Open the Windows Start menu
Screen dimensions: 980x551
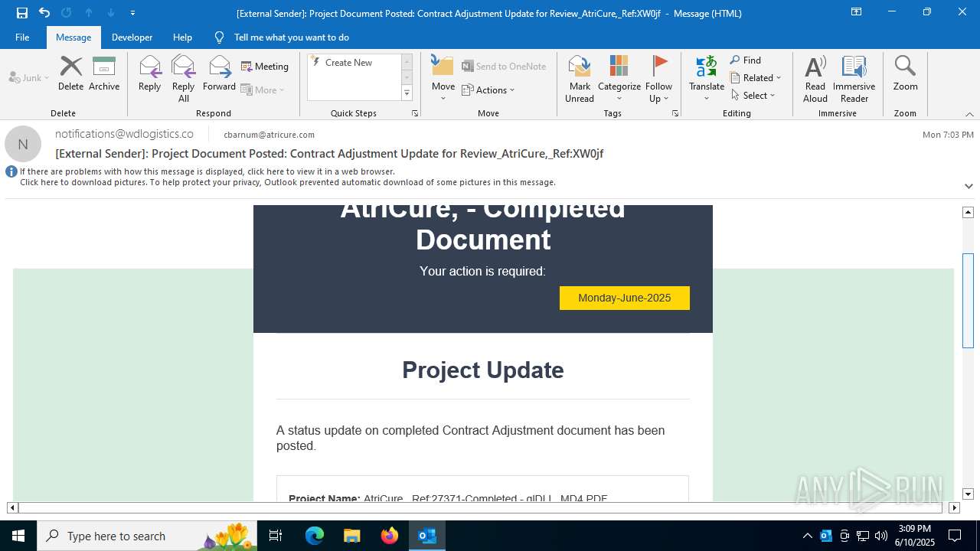point(18,536)
